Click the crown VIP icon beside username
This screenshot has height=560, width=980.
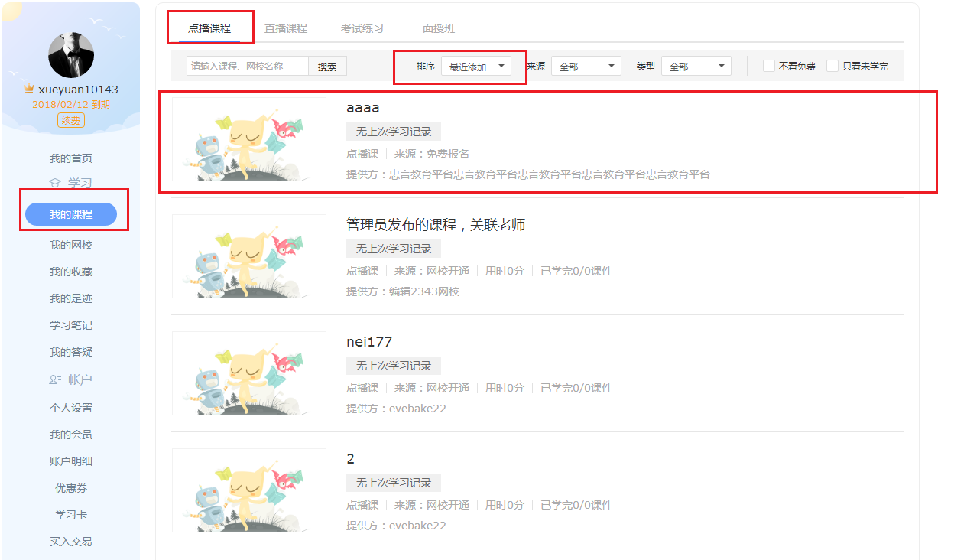pos(30,90)
